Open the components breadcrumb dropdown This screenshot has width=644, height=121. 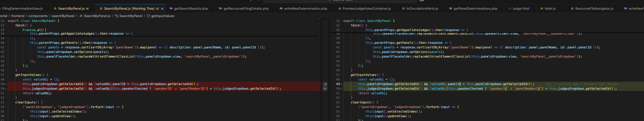point(38,16)
